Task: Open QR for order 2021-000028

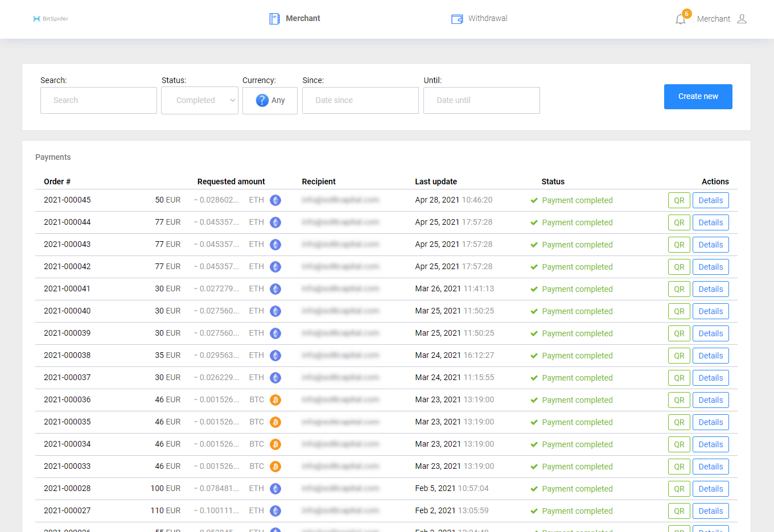Action: click(x=679, y=489)
